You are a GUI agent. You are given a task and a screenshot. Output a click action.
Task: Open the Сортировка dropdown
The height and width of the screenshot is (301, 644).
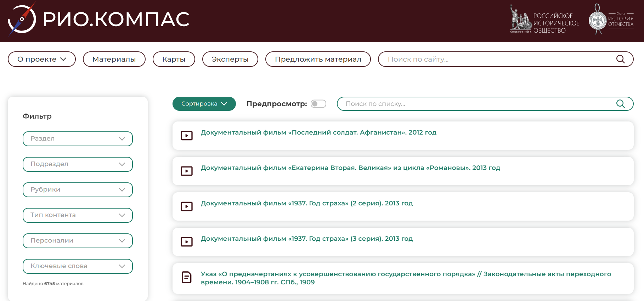(204, 104)
